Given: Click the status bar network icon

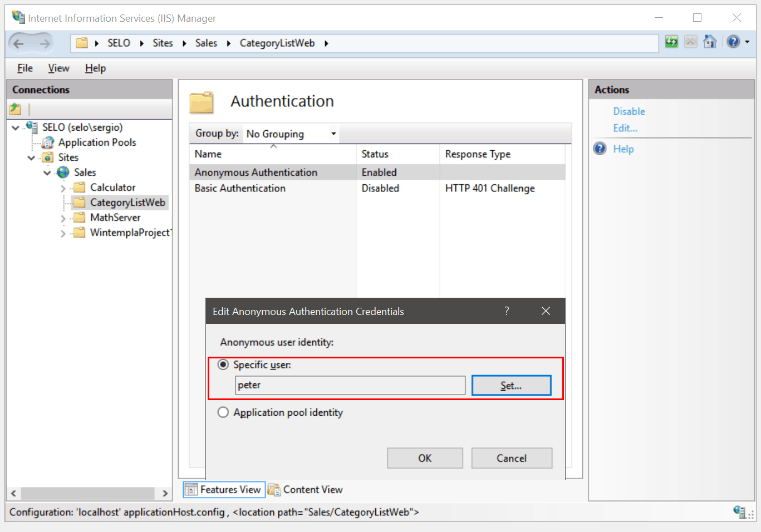Looking at the screenshot, I should tap(740, 511).
